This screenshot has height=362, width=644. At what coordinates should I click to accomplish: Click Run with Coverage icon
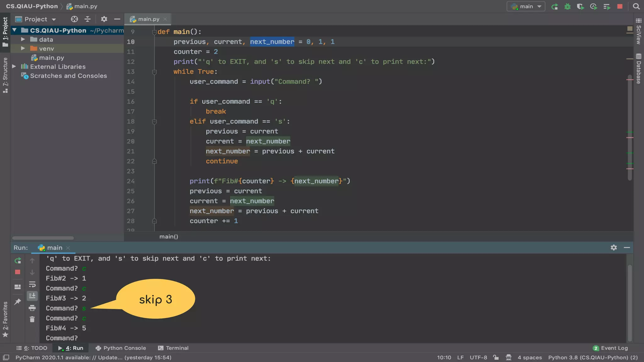click(580, 7)
